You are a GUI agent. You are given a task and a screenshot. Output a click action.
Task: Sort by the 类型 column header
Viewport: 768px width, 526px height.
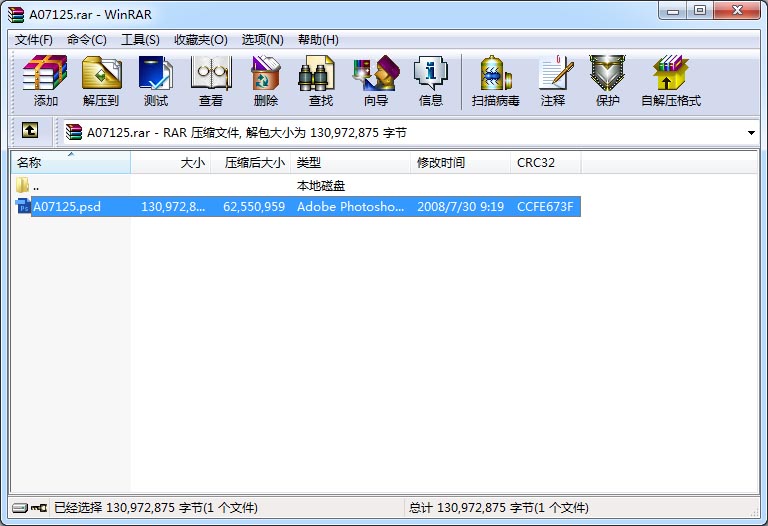(x=351, y=163)
